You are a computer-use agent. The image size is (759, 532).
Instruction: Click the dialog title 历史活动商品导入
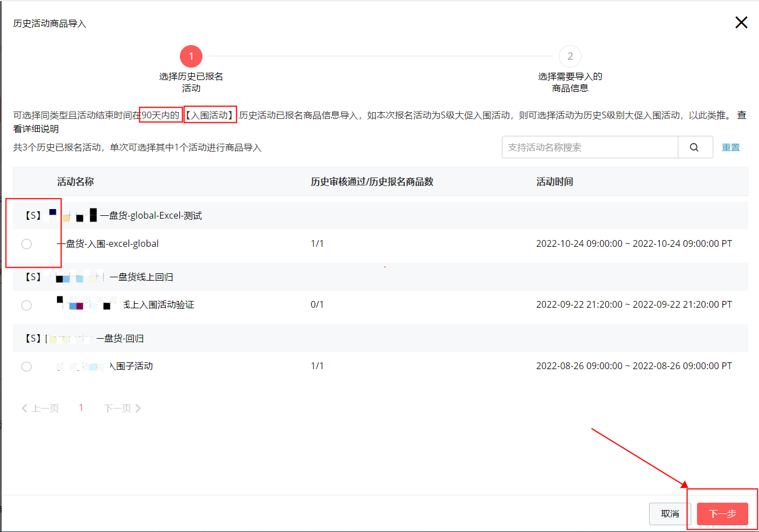pyautogui.click(x=50, y=24)
